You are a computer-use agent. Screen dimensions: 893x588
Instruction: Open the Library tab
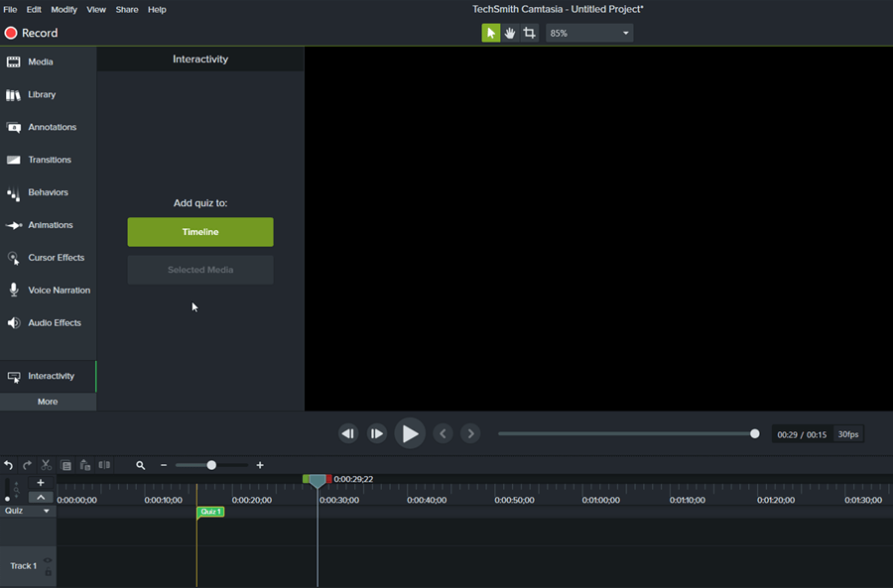tap(48, 94)
